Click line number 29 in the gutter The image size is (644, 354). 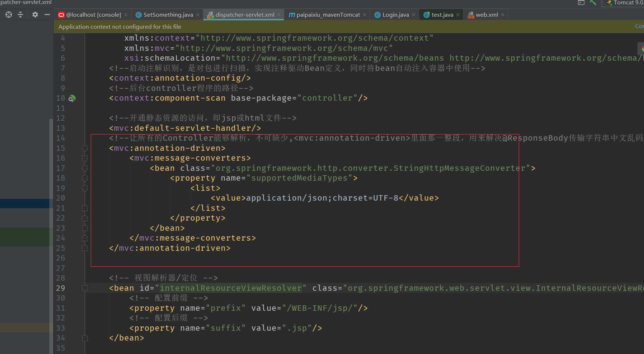[60, 288]
